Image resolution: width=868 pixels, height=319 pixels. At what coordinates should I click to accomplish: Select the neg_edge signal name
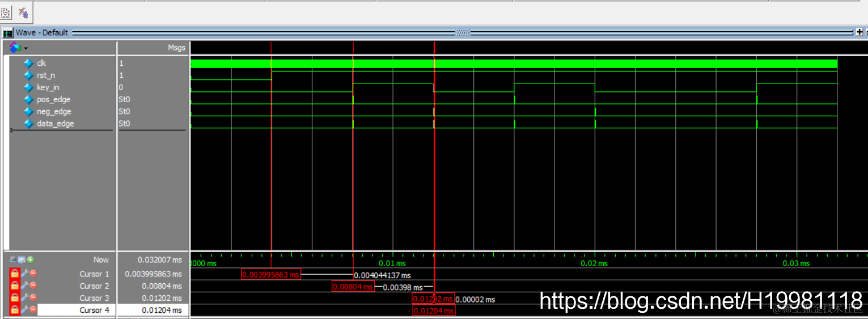pos(54,111)
